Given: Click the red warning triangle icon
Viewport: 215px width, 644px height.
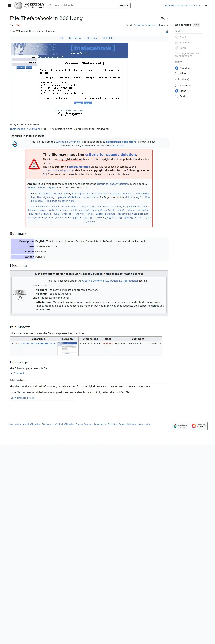Looking at the screenshot, I should coord(34,164).
